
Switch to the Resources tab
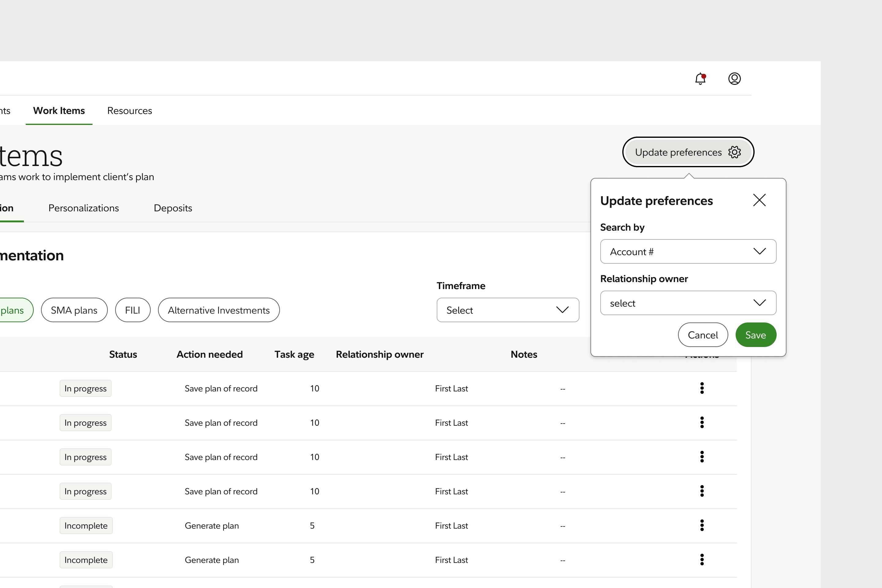[x=129, y=111]
